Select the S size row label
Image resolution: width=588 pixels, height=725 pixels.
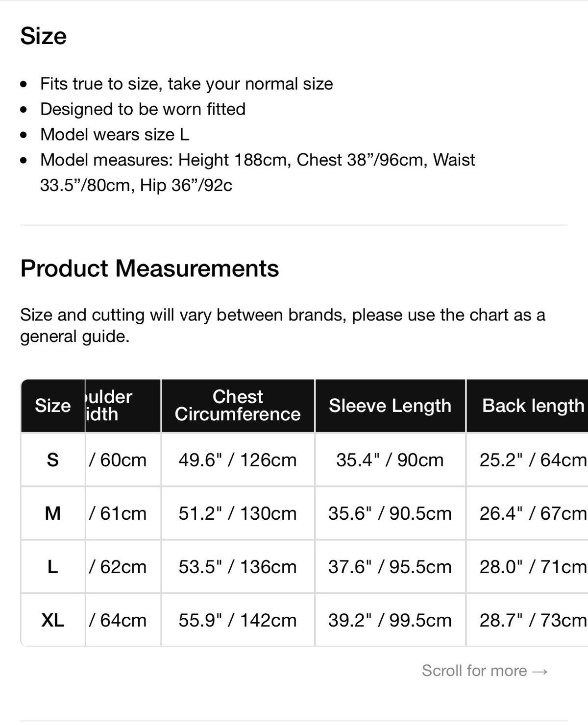pos(53,460)
